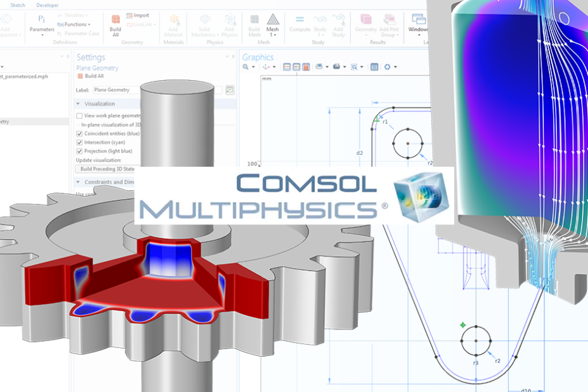Viewport: 588px width, 392px height.
Task: Click the Build Mesh icon
Action: coord(254,19)
